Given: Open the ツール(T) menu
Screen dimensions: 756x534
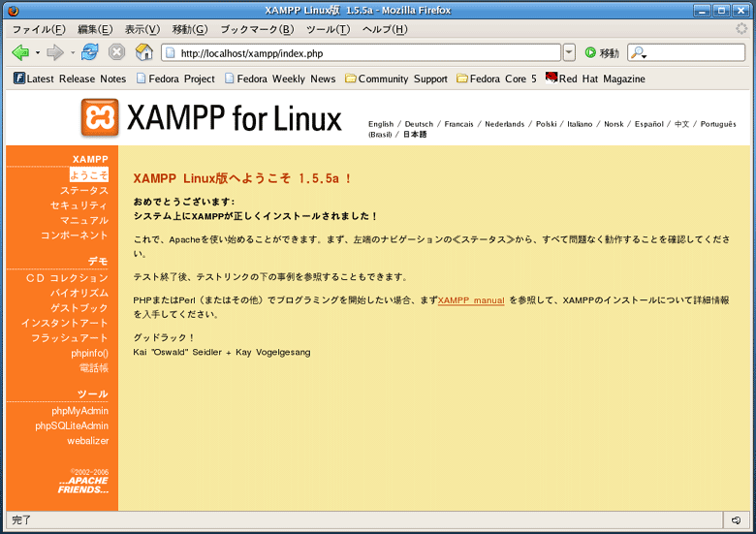Looking at the screenshot, I should click(328, 29).
